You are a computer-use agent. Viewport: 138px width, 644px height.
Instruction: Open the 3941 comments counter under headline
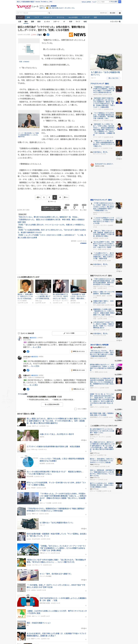click(34, 35)
